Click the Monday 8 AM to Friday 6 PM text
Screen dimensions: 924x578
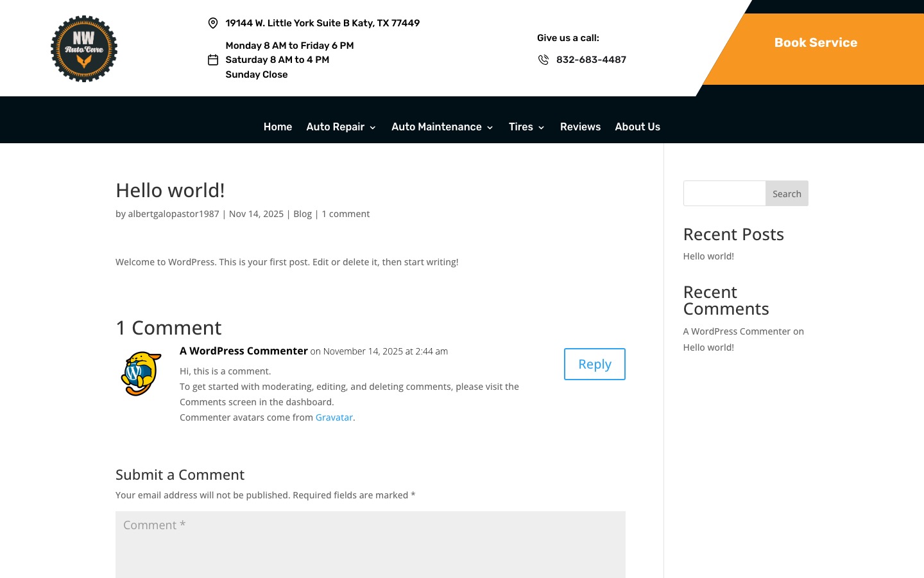290,46
